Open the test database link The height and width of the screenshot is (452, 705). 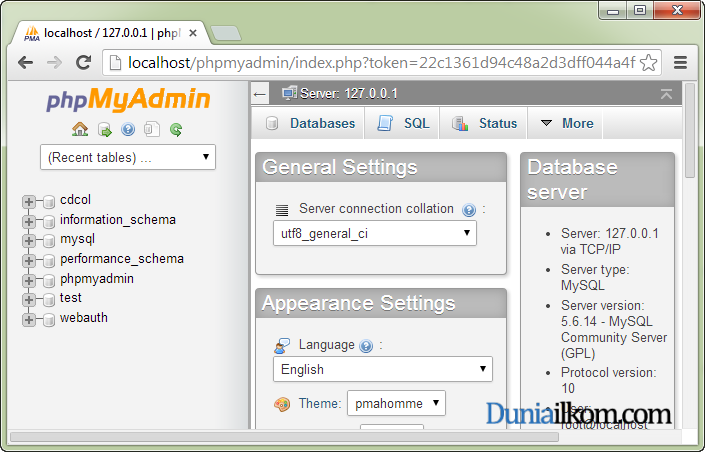[71, 298]
